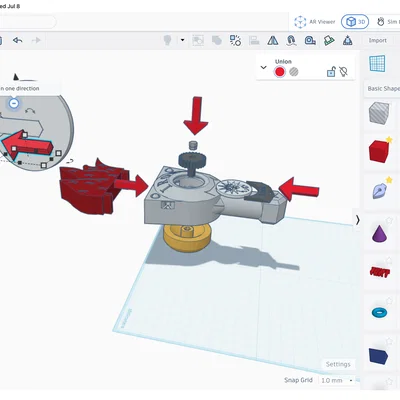This screenshot has height=400, width=400.
Task: Pick the dark blue Roof shape
Action: [x=378, y=355]
